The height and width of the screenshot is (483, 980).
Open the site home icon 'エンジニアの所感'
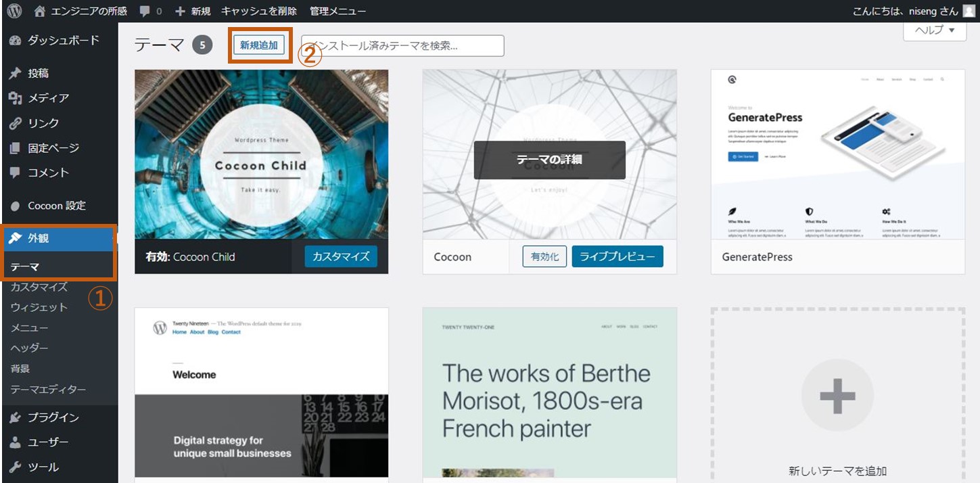click(80, 11)
